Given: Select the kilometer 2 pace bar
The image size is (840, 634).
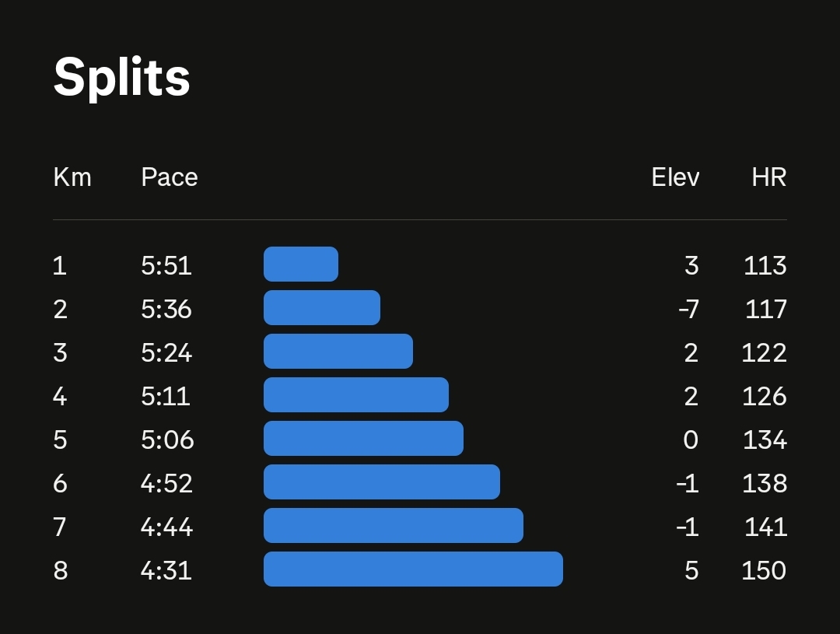Looking at the screenshot, I should [322, 308].
